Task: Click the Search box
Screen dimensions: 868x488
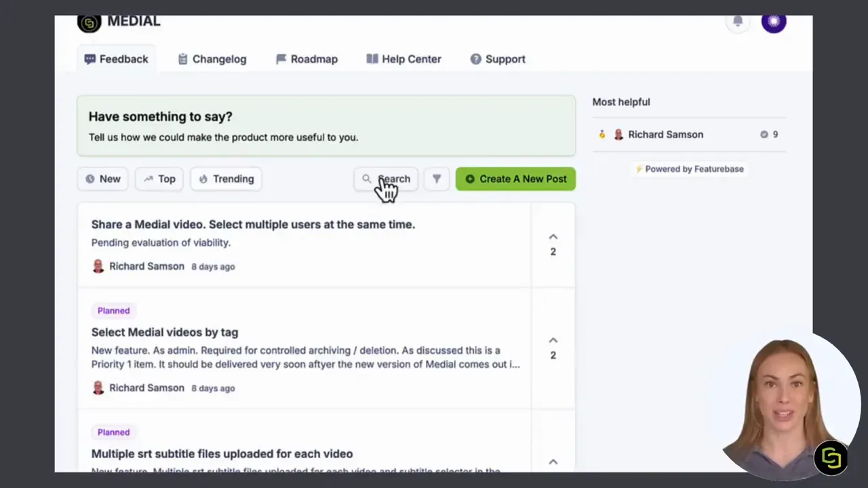Action: [386, 179]
